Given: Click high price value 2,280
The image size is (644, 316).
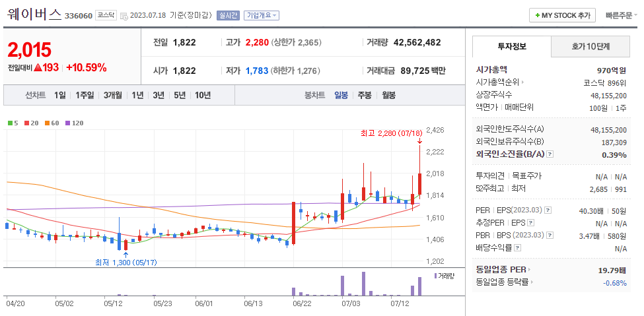Looking at the screenshot, I should pyautogui.click(x=257, y=42).
